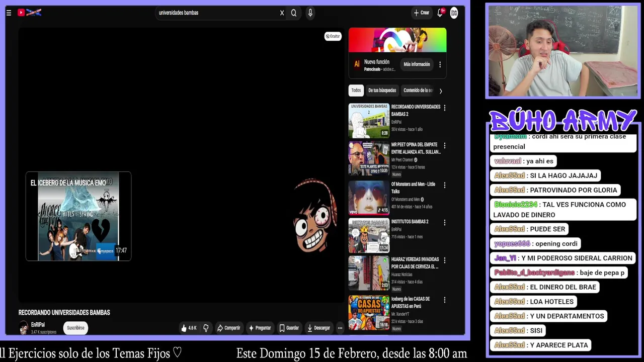Like the video (4.6 K thumbs up)
This screenshot has width=644, height=362.
point(189,328)
